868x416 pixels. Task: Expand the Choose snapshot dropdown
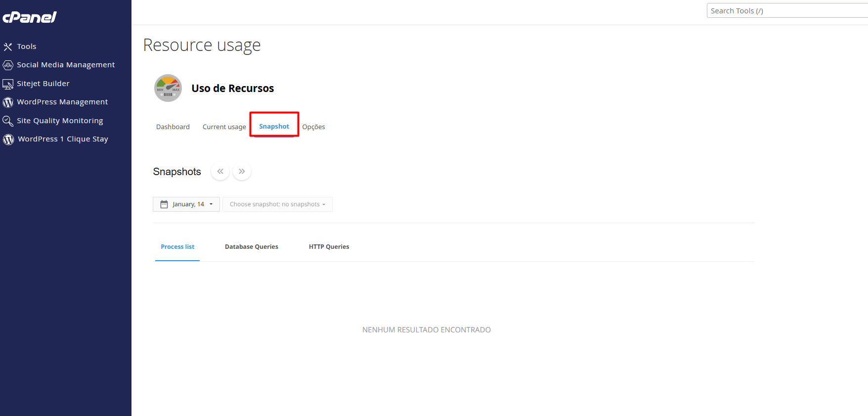pos(277,204)
